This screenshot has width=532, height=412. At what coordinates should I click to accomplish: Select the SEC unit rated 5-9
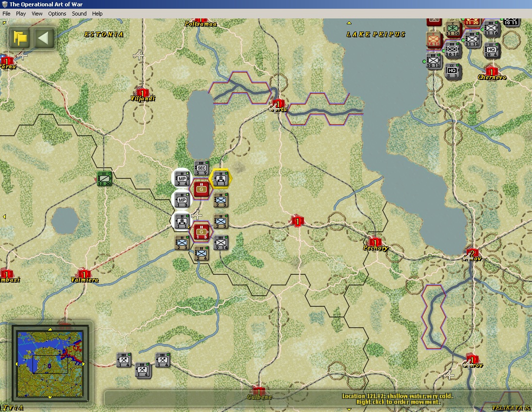pos(202,168)
